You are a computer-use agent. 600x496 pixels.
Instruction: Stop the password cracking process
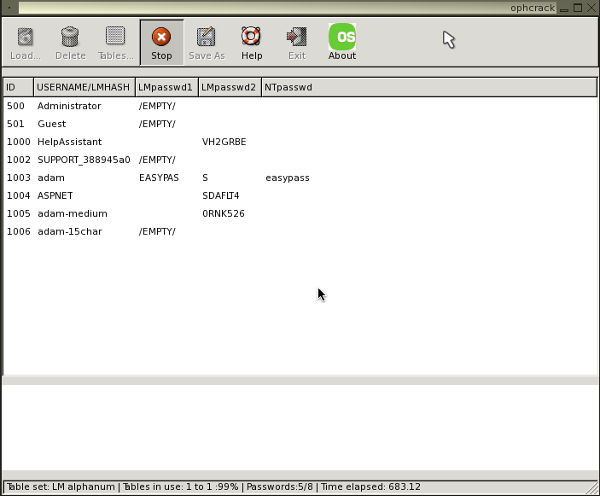tap(161, 42)
